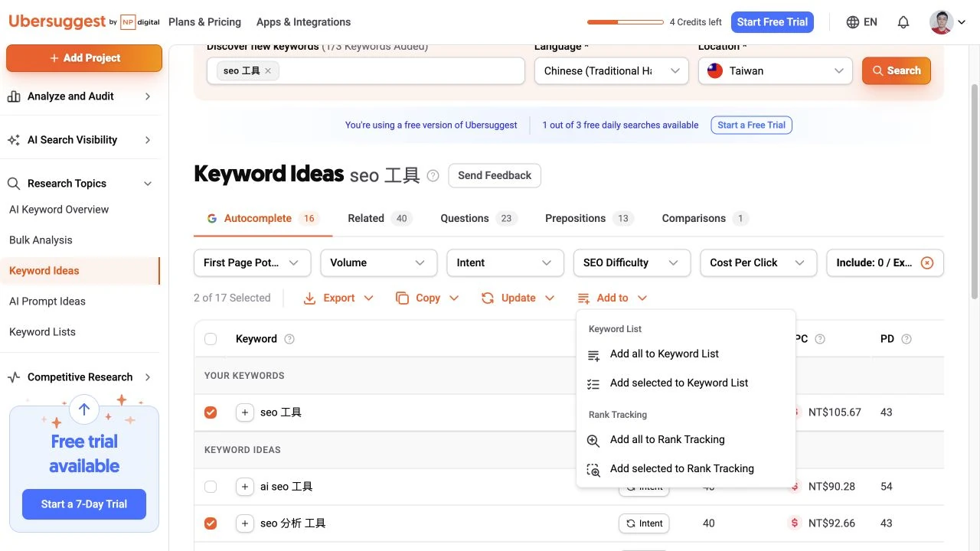Viewport: 980px width, 551px height.
Task: Open the Language dropdown
Action: tap(611, 71)
